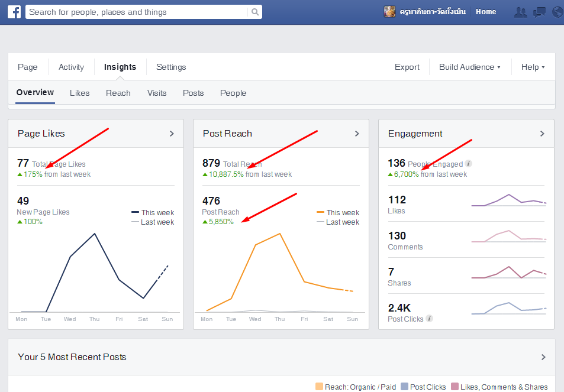Click orange Reach Organic/Paid swatch
The width and height of the screenshot is (564, 392).
tap(319, 387)
